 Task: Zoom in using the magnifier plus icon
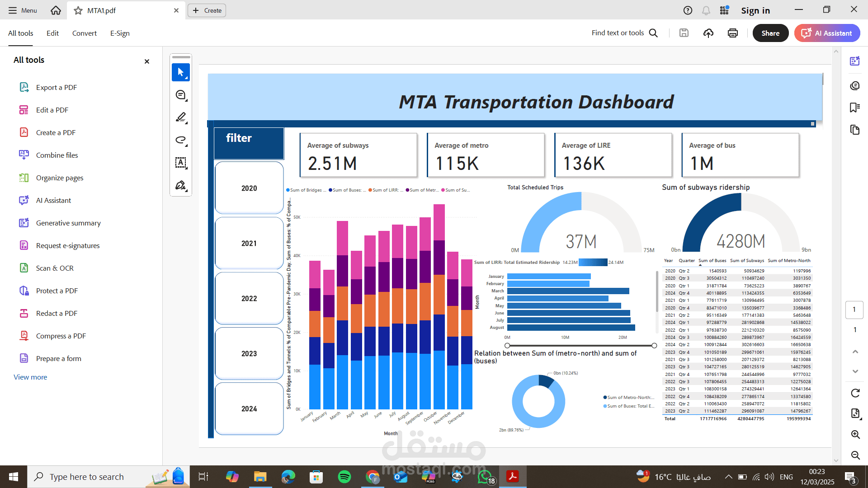click(855, 434)
